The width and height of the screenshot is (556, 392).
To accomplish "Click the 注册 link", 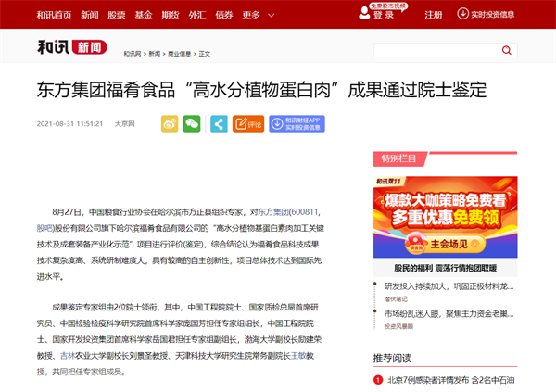I will coord(434,15).
